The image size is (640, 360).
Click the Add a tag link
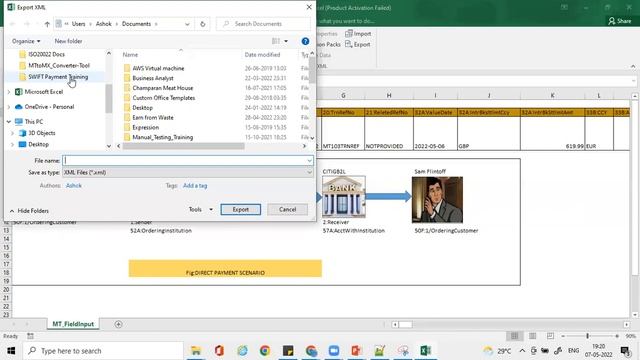click(195, 186)
